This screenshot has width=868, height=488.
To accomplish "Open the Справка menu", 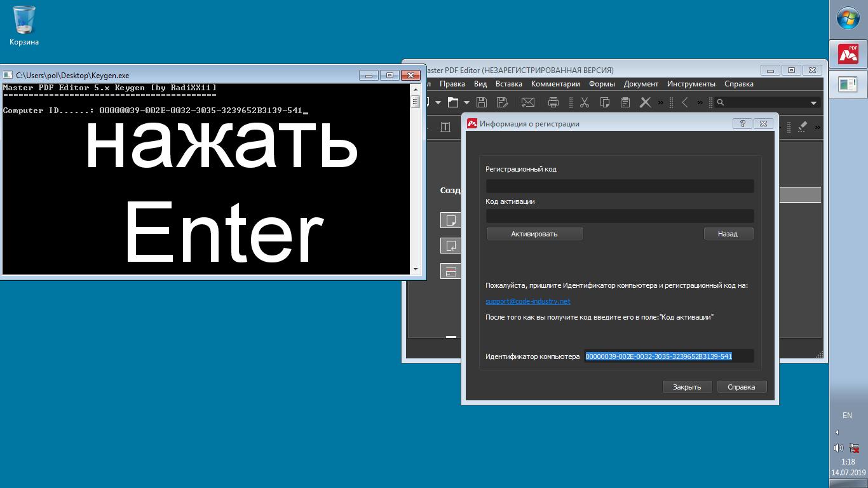I will 739,84.
